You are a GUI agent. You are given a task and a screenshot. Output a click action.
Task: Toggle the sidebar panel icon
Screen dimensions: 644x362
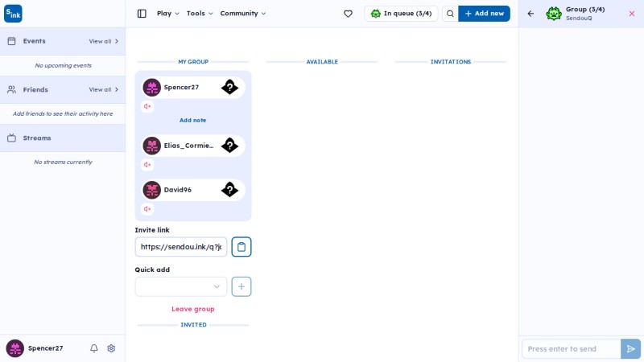point(142,14)
